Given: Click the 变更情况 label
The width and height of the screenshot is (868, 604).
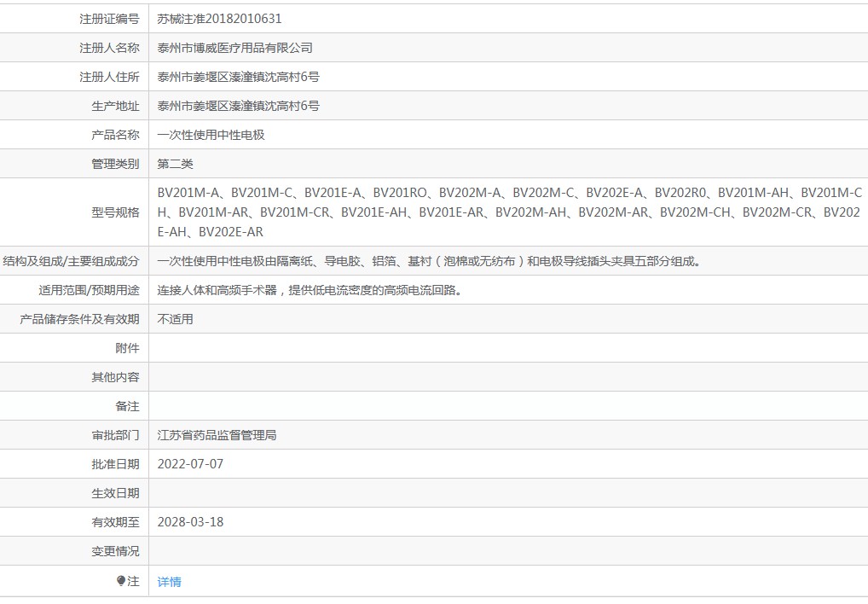Looking at the screenshot, I should point(115,551).
